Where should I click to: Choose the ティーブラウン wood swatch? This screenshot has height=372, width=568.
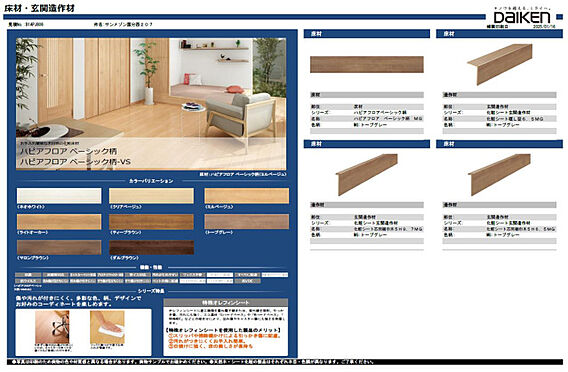pyautogui.click(x=151, y=222)
